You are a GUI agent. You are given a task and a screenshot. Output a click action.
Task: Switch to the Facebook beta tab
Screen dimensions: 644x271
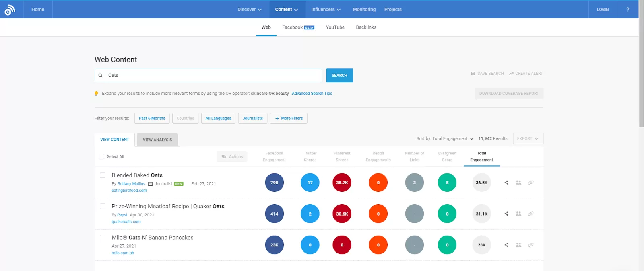tap(298, 27)
